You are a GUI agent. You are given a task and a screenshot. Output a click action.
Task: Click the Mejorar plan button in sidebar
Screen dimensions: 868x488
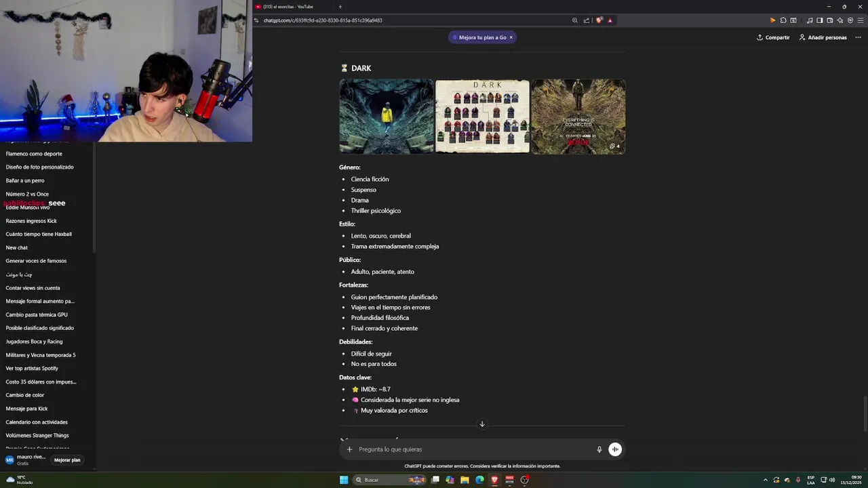67,460
